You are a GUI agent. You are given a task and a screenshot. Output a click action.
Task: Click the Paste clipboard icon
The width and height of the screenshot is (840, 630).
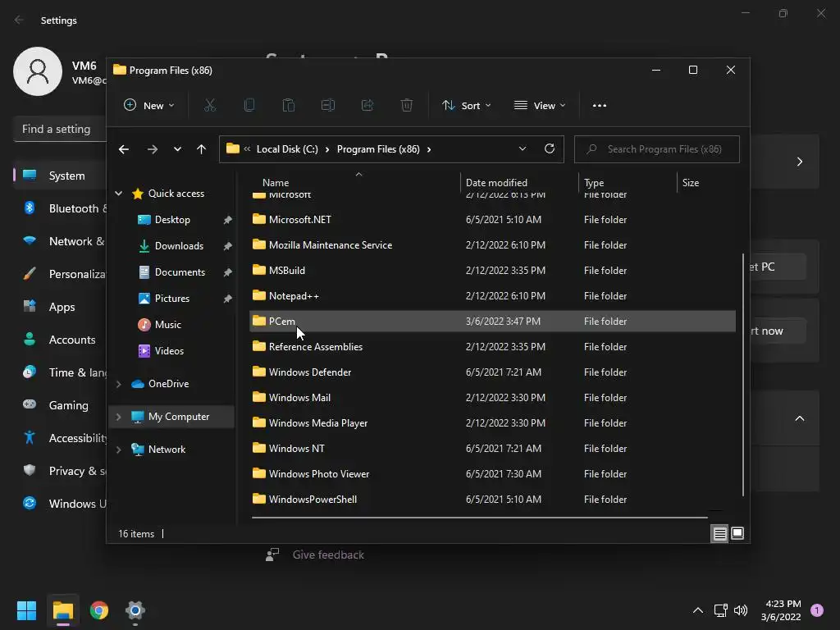[288, 106]
